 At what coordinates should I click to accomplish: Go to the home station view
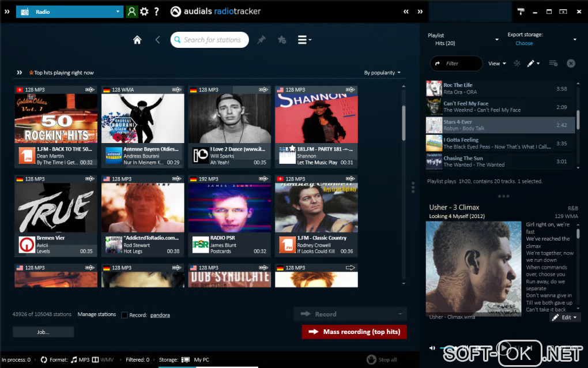pos(137,40)
